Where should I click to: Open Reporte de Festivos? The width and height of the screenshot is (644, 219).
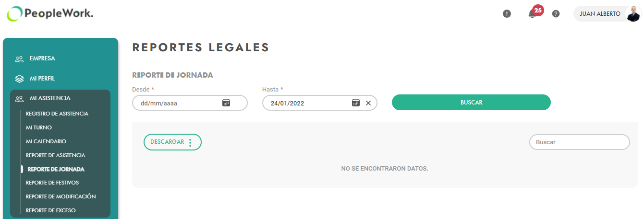(52, 183)
